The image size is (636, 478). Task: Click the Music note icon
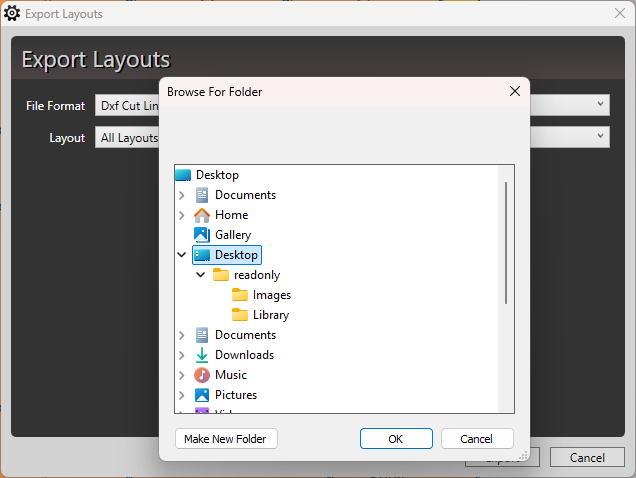[202, 375]
